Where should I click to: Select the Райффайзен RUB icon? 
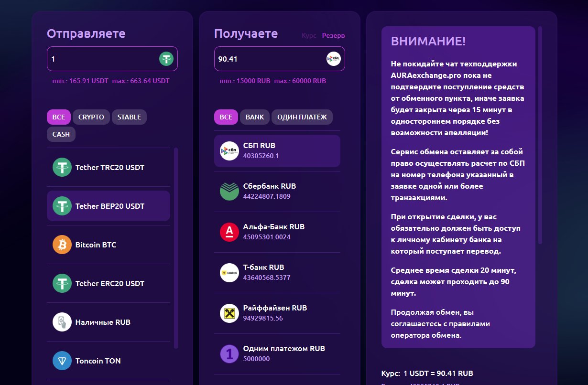click(x=229, y=313)
